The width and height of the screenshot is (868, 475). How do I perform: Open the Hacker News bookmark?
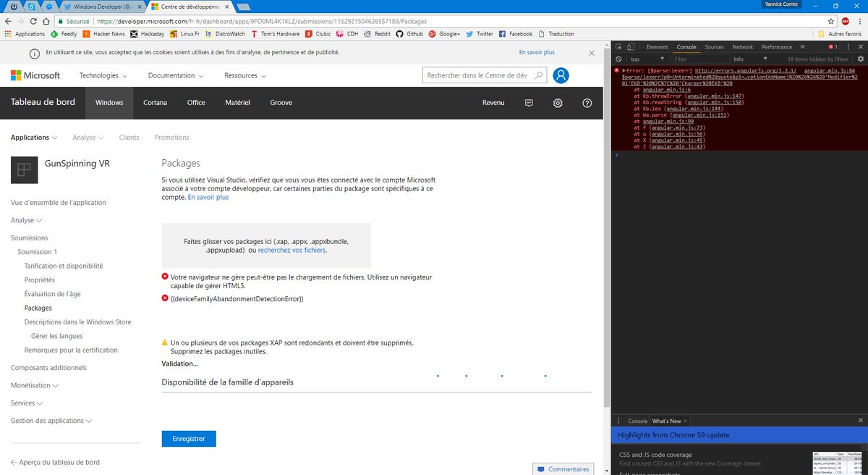[x=103, y=33]
